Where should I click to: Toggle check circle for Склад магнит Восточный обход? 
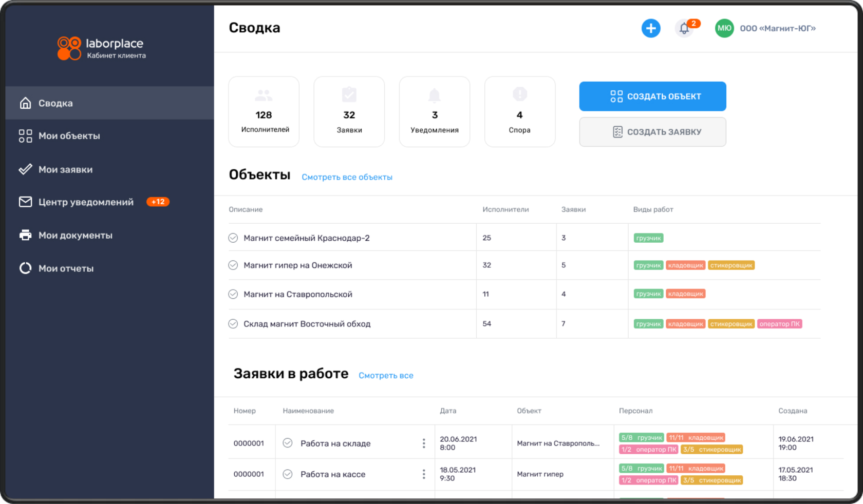pos(233,324)
